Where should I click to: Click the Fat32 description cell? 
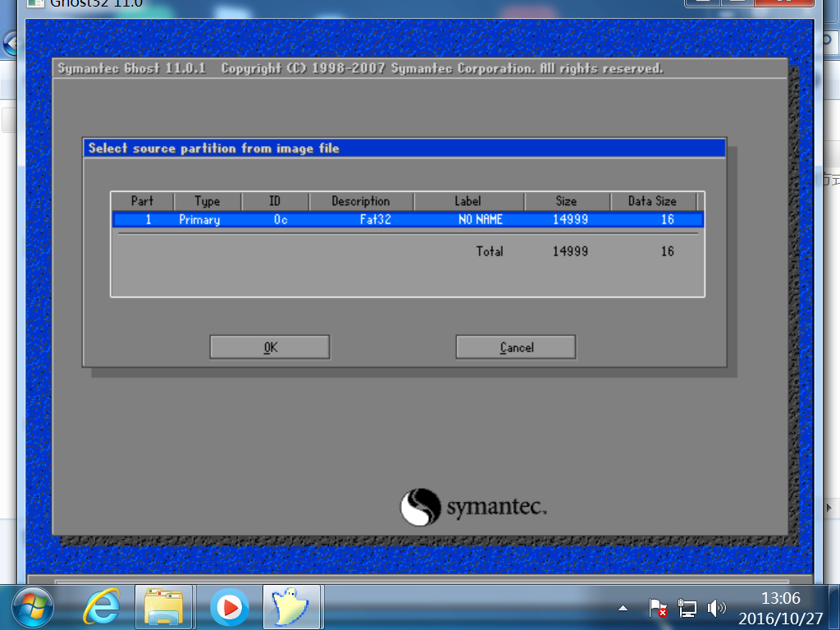[376, 220]
